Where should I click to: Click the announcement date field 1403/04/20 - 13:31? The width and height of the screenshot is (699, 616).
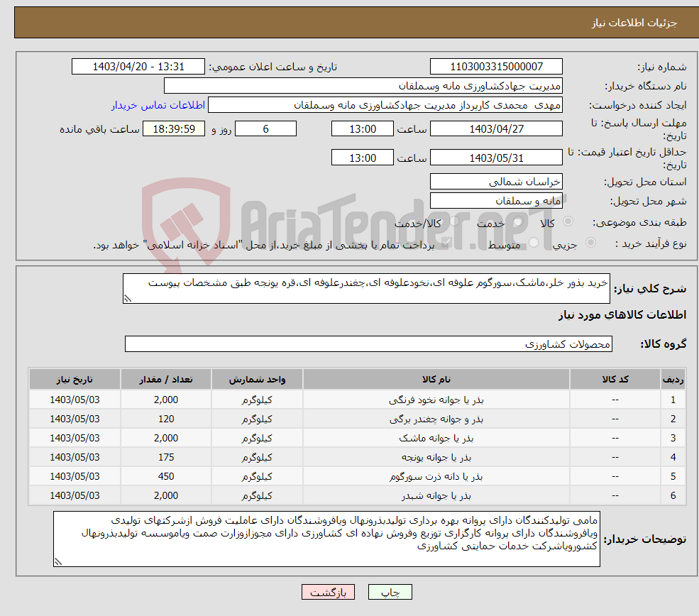pos(138,67)
